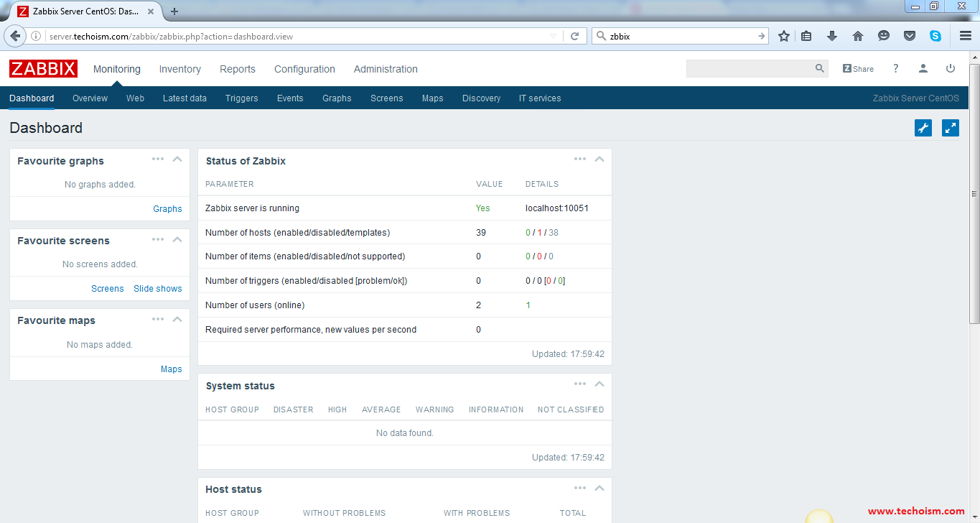This screenshot has height=523, width=980.
Task: Switch to the Discovery submenu tab
Action: [x=481, y=98]
